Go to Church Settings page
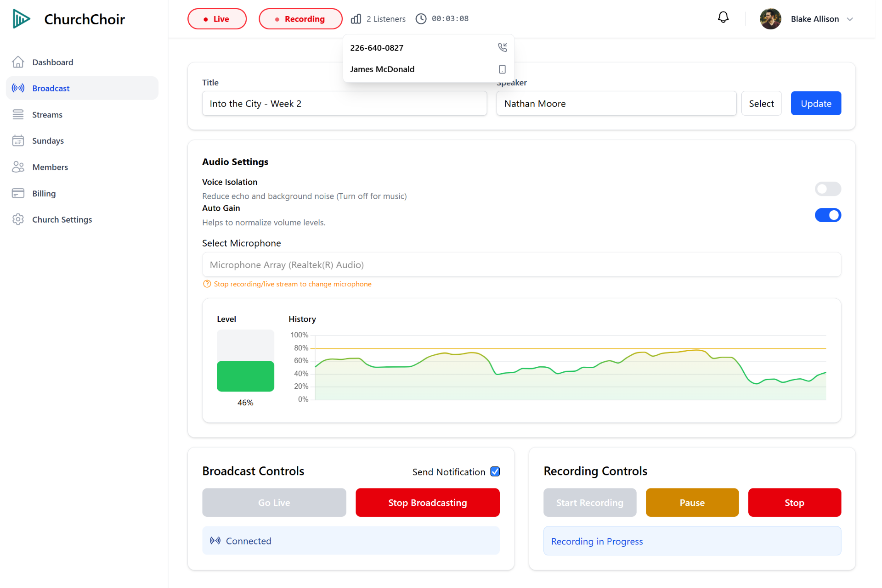882x588 pixels. pos(62,219)
